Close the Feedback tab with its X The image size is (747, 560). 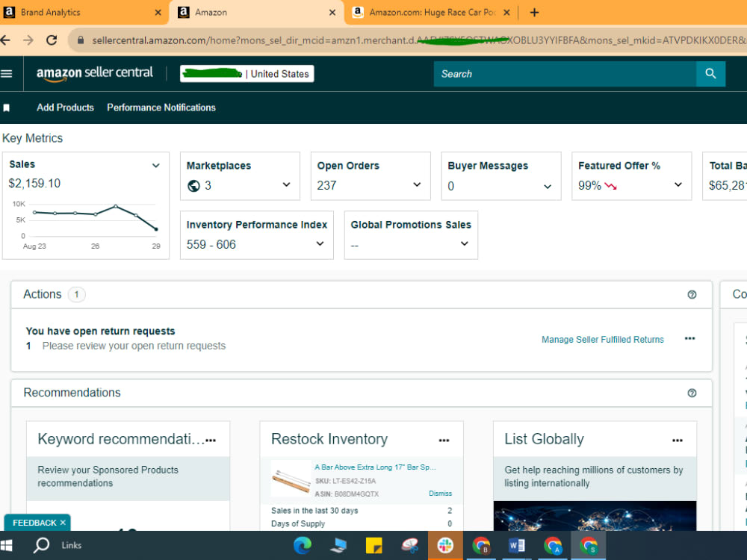tap(63, 523)
